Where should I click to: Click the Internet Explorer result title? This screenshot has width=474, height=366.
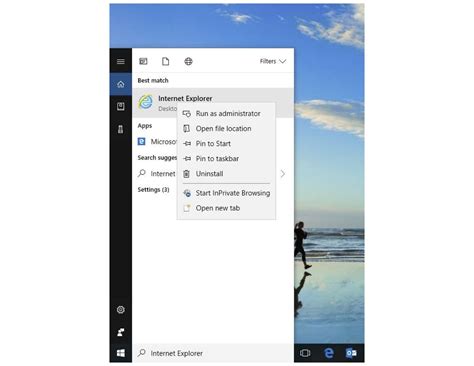185,99
